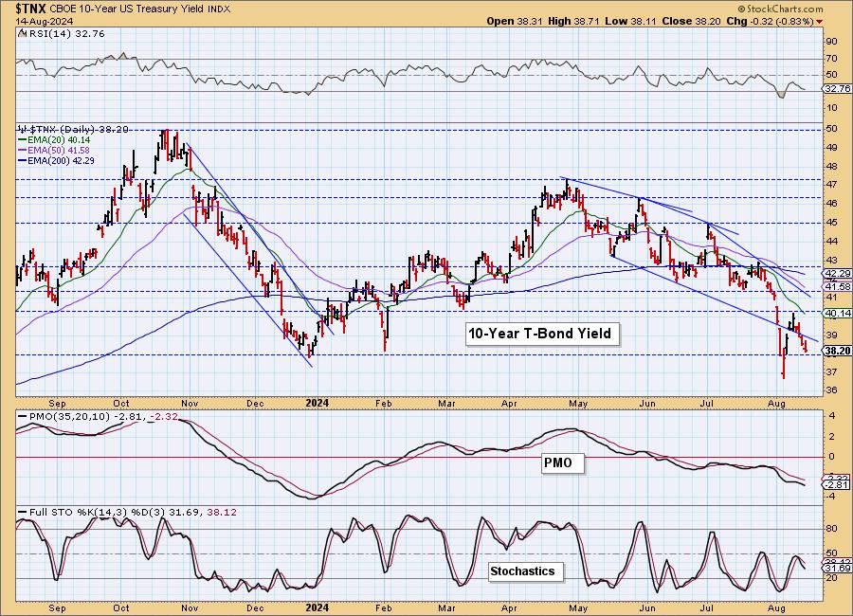Screen dimensions: 853x616
Task: Click the 10-Year T-Bond Yield annotation box
Action: tap(542, 334)
